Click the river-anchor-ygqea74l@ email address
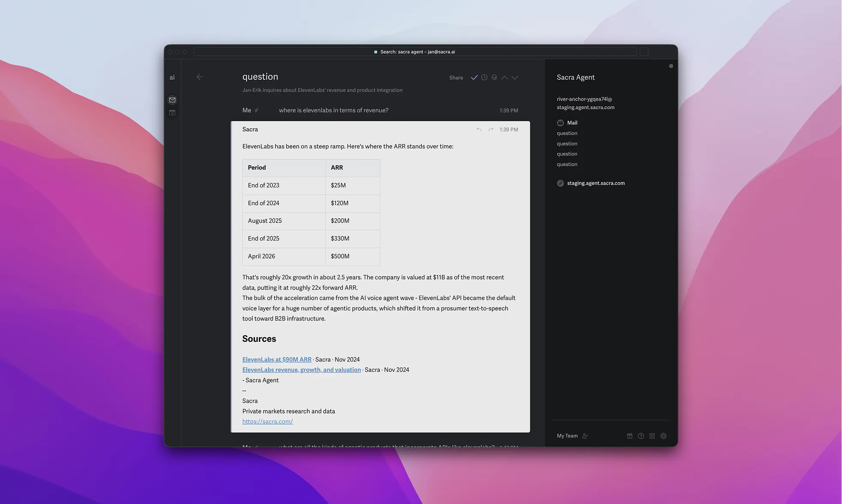 (585, 99)
